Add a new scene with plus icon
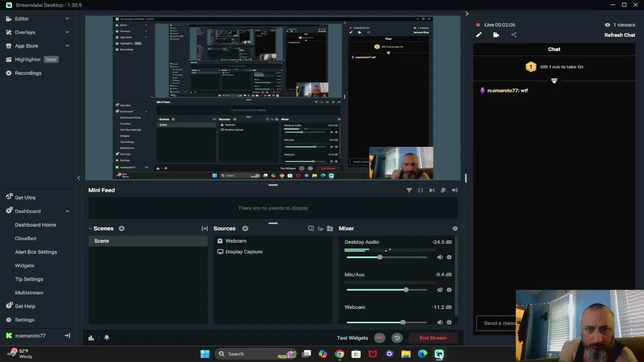The width and height of the screenshot is (644, 362). (x=121, y=228)
